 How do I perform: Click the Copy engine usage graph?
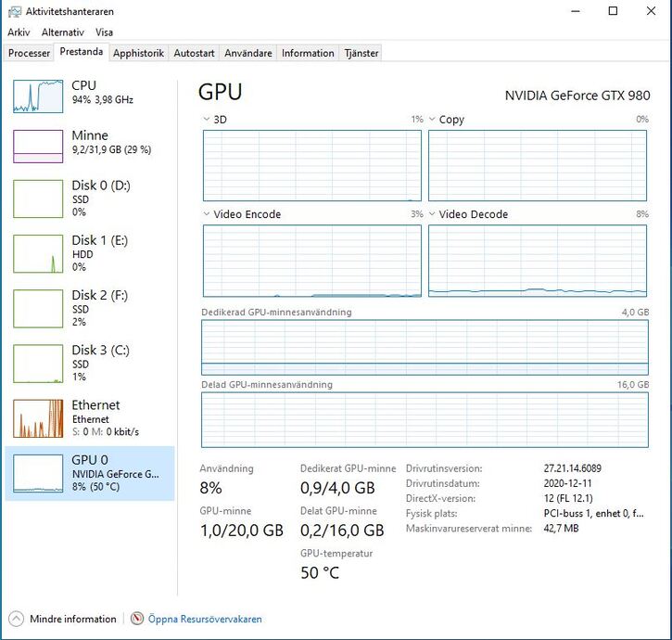click(538, 166)
